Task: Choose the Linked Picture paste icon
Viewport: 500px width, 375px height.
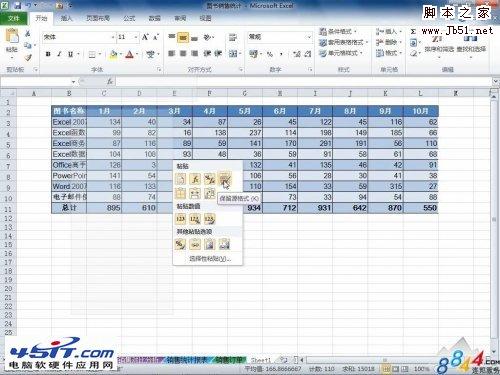Action: coord(224,245)
